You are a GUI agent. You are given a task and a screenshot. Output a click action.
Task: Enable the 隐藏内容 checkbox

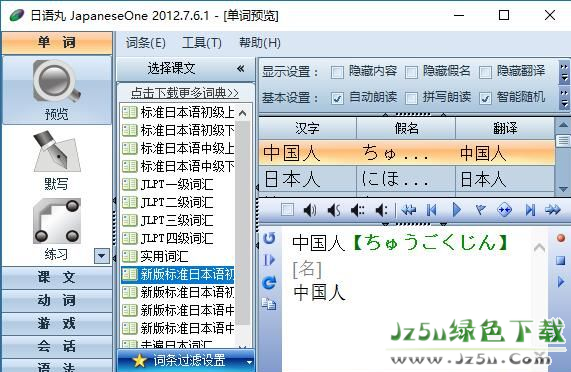pos(337,72)
